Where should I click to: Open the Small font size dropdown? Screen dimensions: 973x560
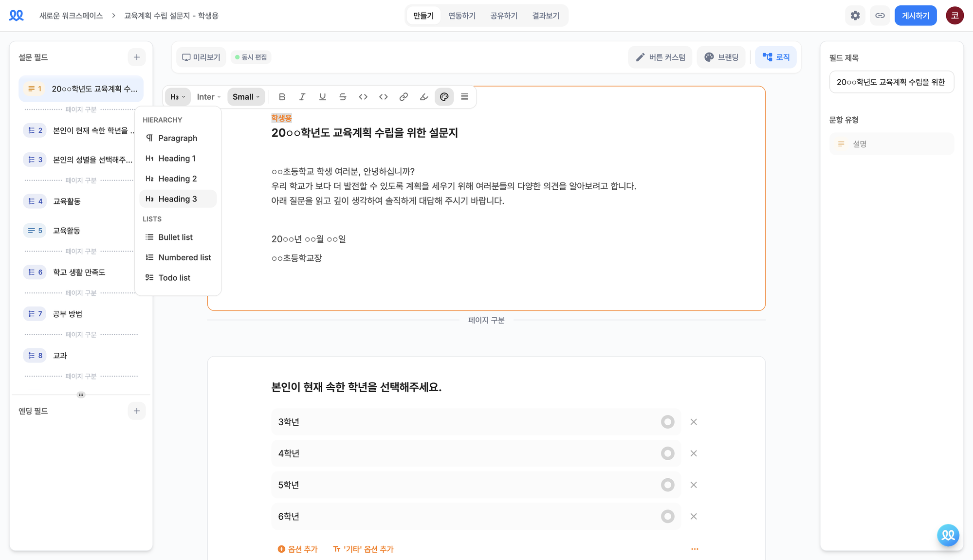point(246,97)
